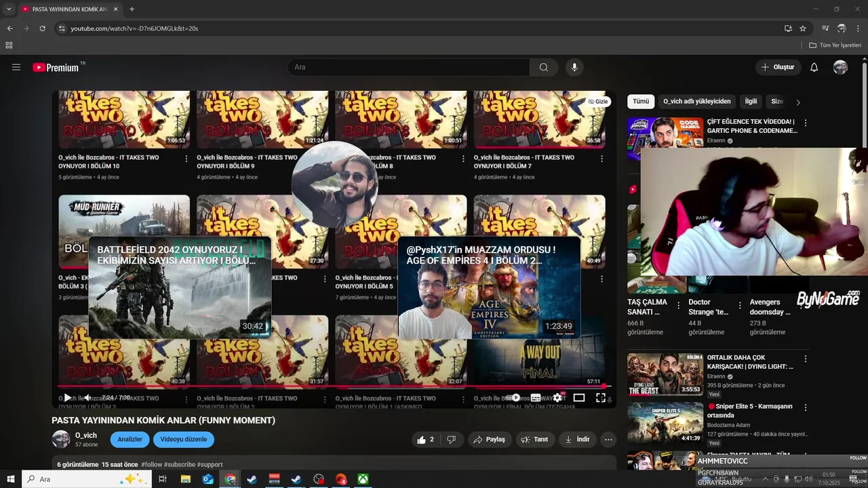Go back with the browser back arrow

point(9,28)
